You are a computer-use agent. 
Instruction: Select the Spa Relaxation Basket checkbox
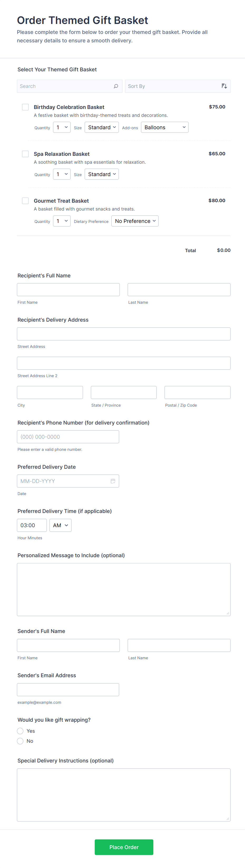point(25,154)
